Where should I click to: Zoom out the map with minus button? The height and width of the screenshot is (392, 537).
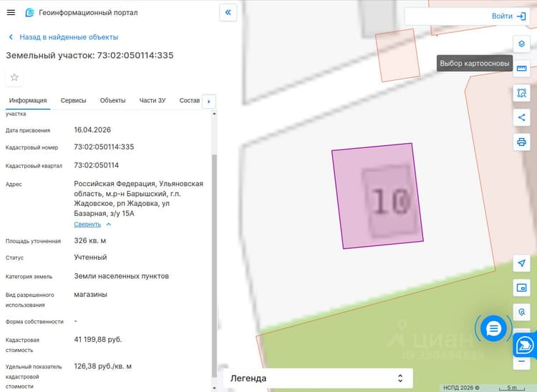pyautogui.click(x=521, y=361)
